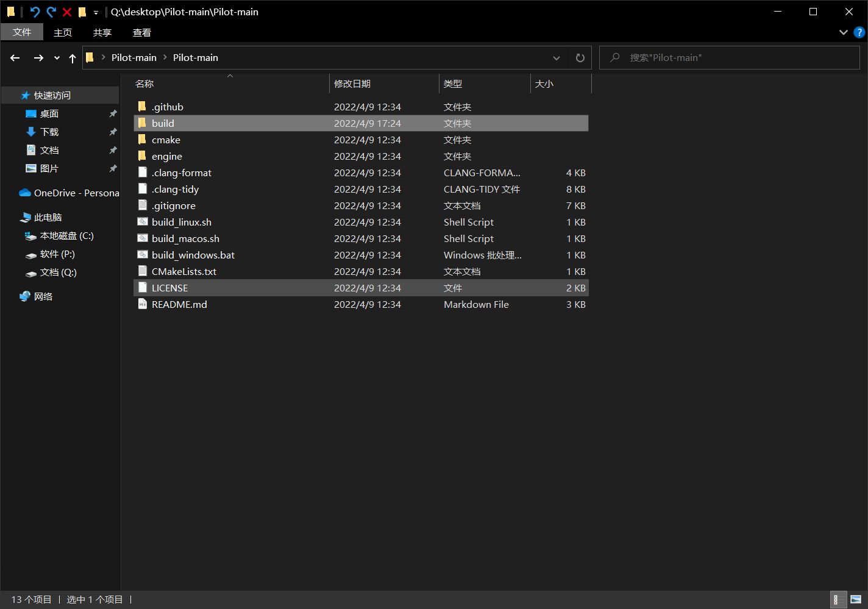Refresh the folder with the refresh icon

tap(580, 58)
